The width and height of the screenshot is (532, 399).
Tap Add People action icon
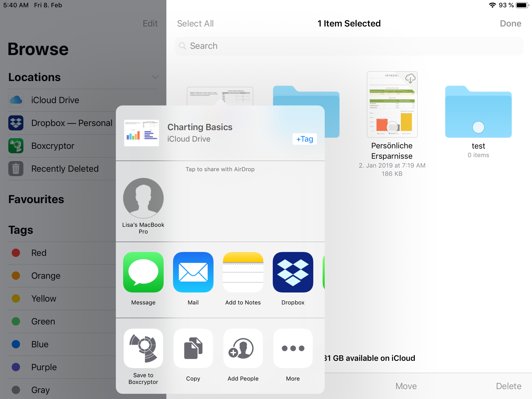point(243,348)
